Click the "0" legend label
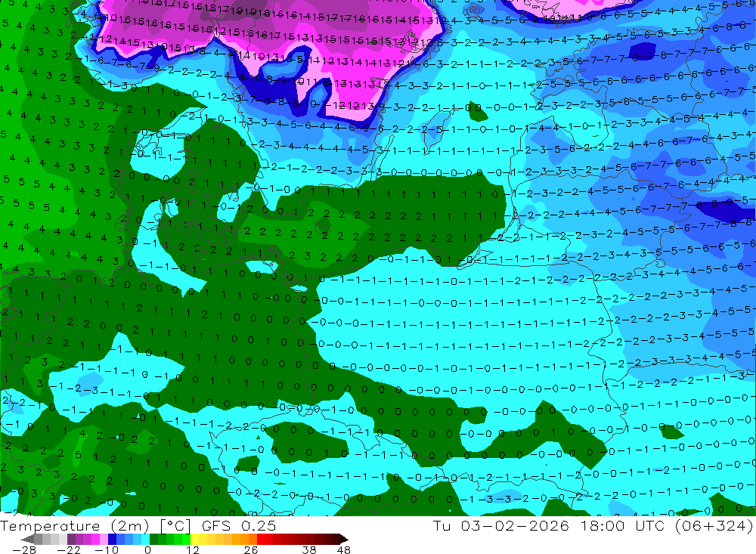Image resolution: width=756 pixels, height=554 pixels. coord(147,549)
